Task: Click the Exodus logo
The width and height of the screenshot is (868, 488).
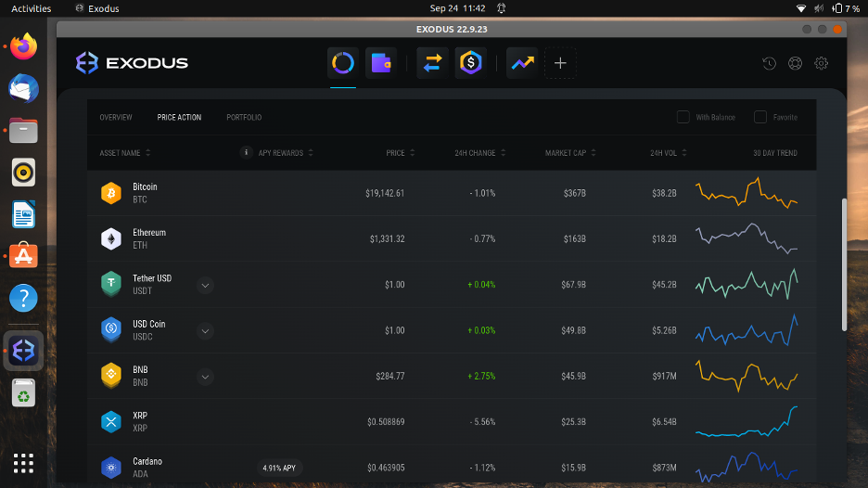Action: (x=132, y=63)
